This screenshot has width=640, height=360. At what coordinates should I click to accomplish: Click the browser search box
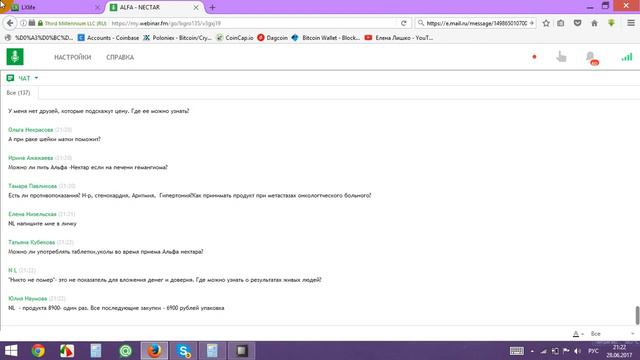pos(476,23)
